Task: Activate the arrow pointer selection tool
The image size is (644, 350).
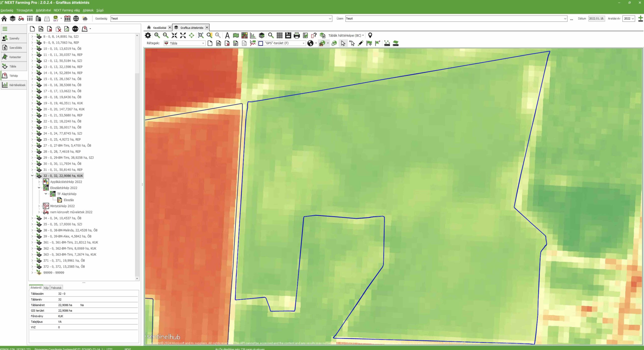Action: point(343,43)
